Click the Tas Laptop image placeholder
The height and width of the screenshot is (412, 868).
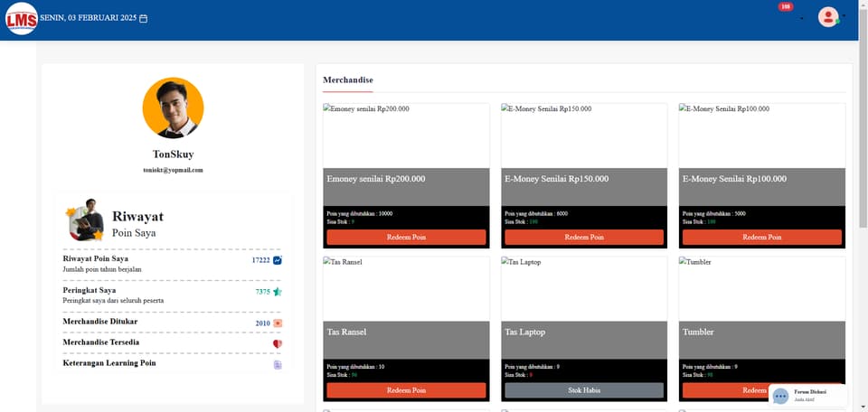pos(584,289)
